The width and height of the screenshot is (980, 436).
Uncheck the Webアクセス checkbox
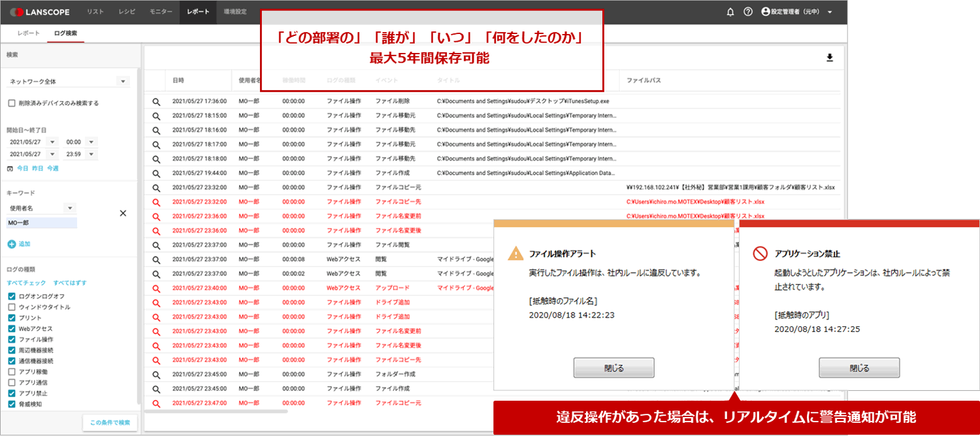coord(11,329)
